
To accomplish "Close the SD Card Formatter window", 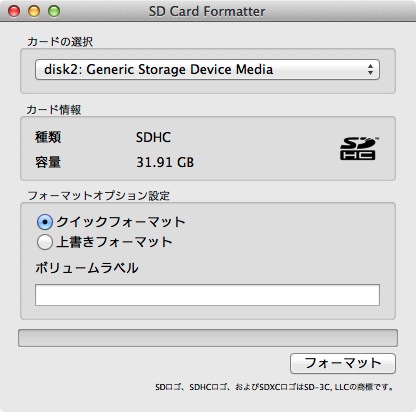I will click(14, 11).
